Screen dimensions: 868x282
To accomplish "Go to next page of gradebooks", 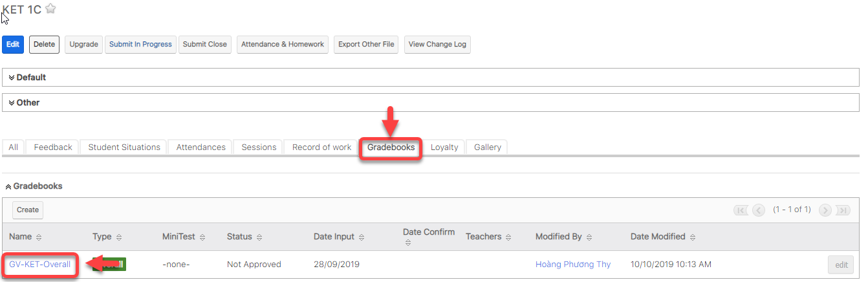I will [825, 210].
